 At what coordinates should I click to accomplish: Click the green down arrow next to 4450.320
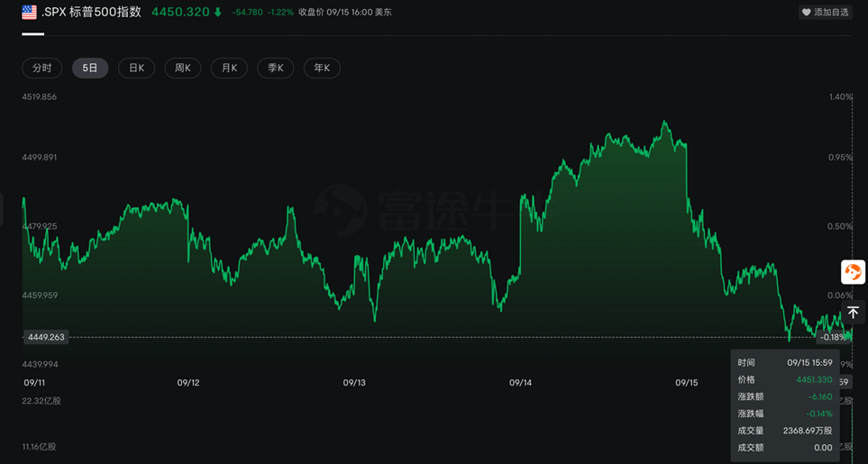pos(217,13)
